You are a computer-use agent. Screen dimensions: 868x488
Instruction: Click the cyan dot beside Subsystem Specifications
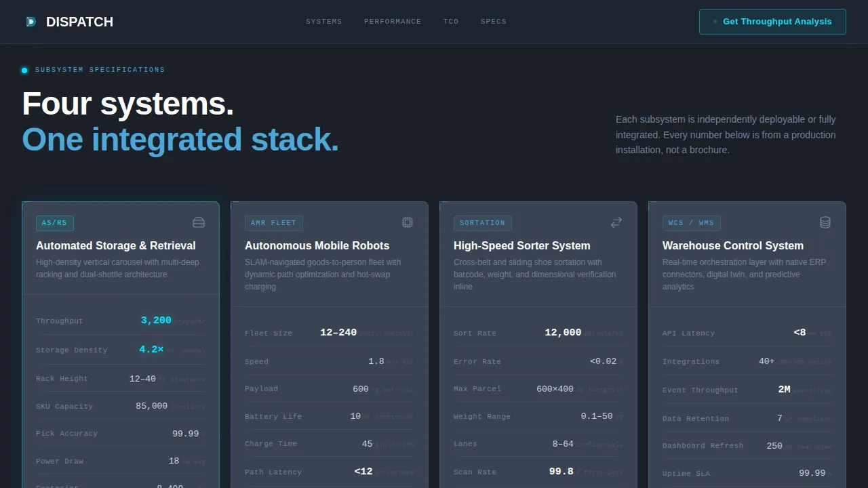(x=24, y=70)
